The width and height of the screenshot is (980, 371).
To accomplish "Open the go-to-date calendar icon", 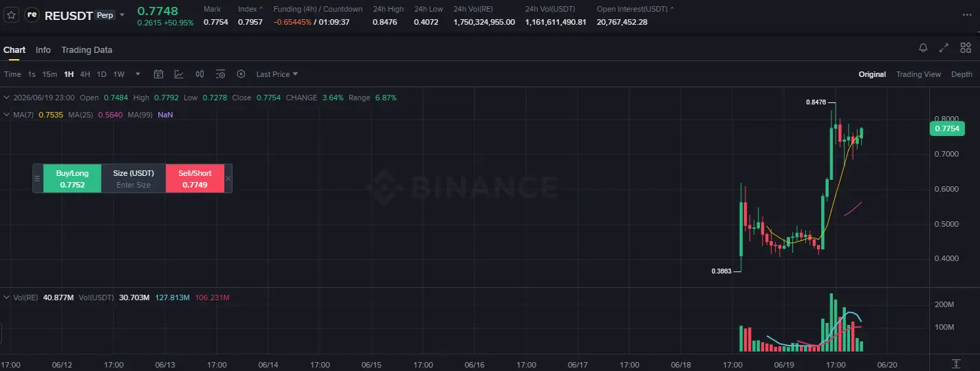I will (x=159, y=74).
